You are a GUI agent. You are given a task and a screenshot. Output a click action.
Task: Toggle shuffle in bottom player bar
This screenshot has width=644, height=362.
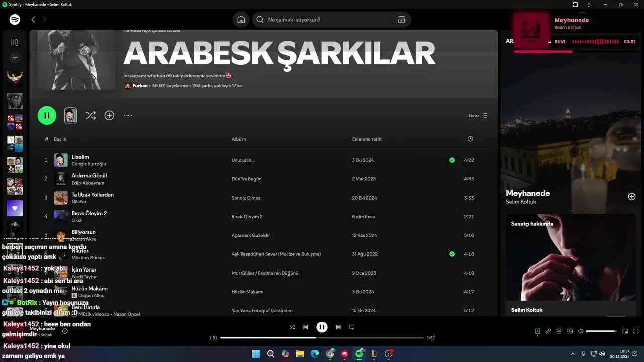292,327
